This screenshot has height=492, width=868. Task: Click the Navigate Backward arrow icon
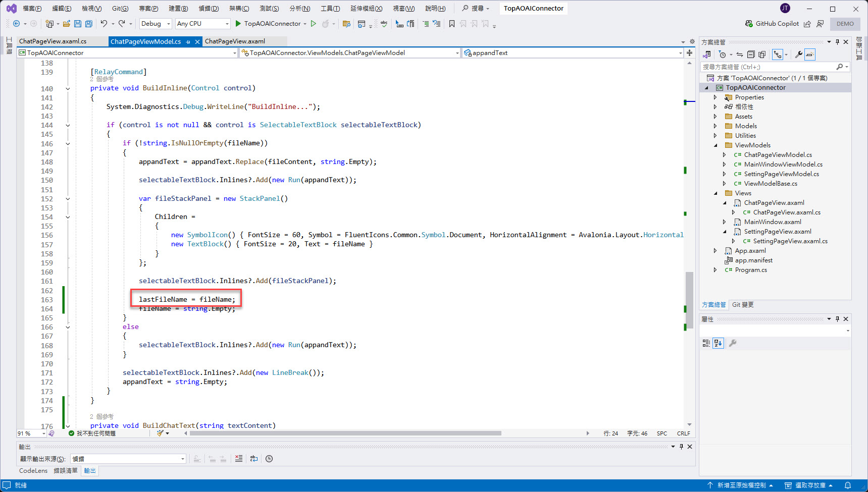(16, 24)
